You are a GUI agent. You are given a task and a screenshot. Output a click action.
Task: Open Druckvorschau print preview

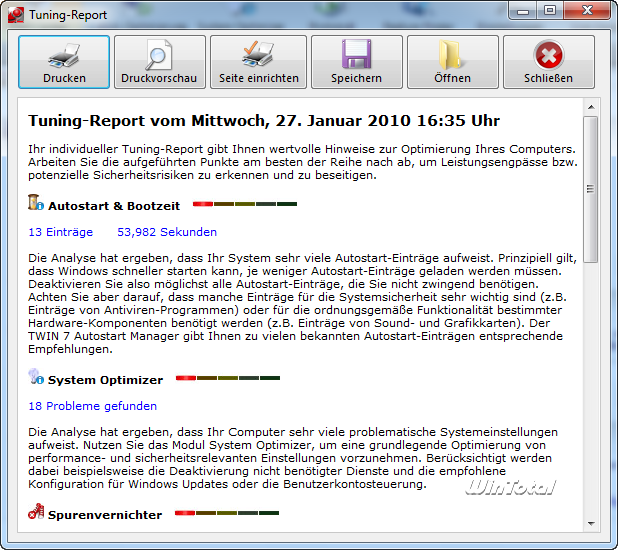160,62
